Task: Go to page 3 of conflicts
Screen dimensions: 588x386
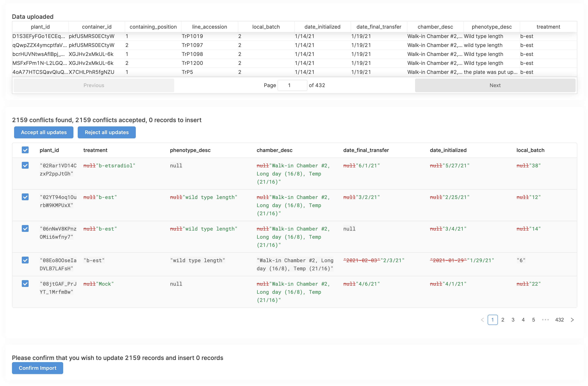Action: click(513, 320)
